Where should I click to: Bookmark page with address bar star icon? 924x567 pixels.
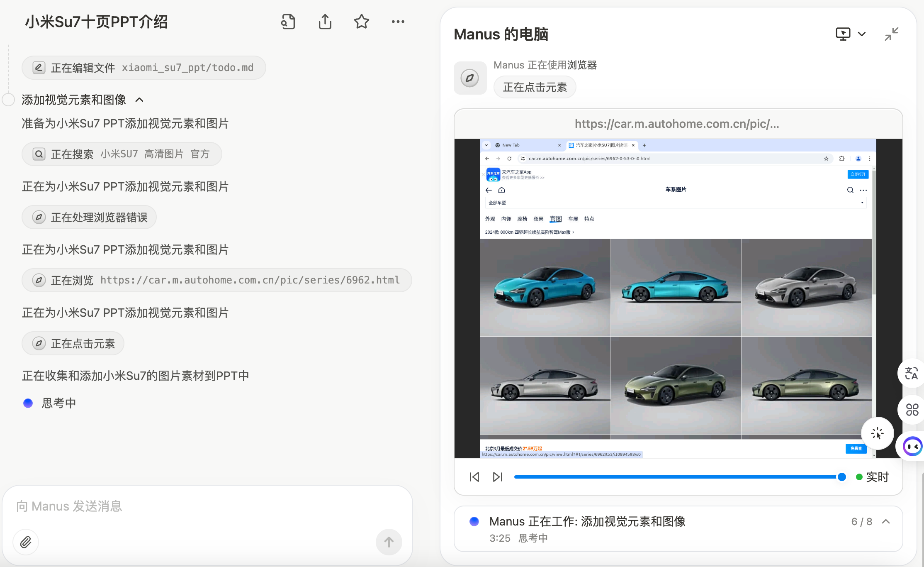pyautogui.click(x=826, y=159)
